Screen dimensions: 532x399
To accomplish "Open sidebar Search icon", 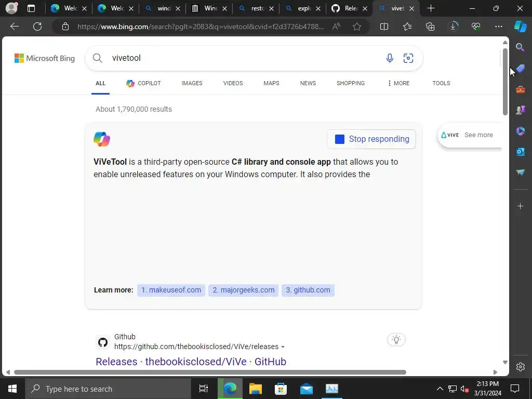I will point(520,47).
